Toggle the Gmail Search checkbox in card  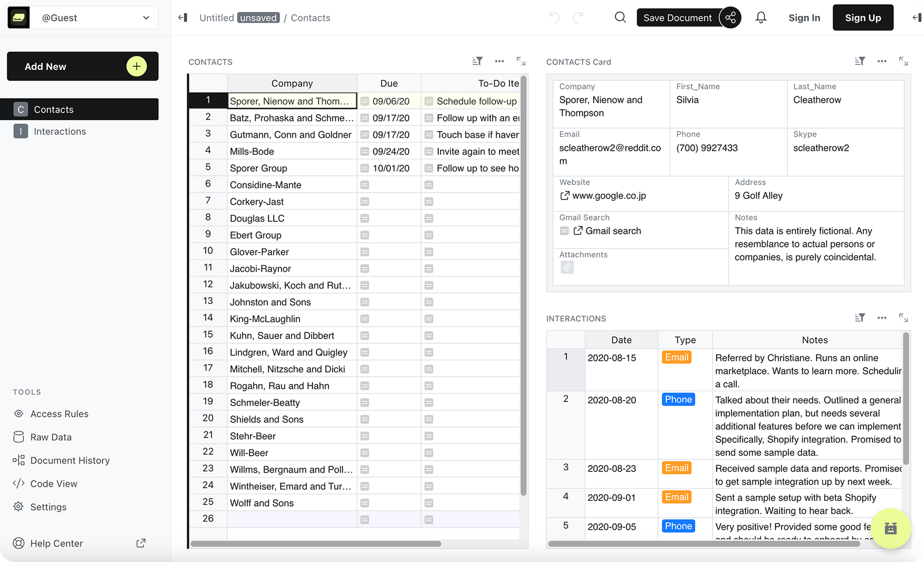pyautogui.click(x=564, y=231)
